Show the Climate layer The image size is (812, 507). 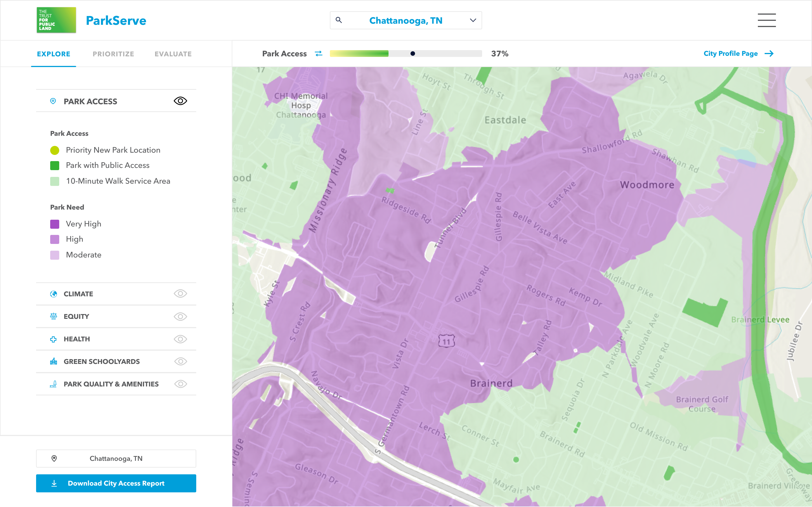pyautogui.click(x=180, y=294)
